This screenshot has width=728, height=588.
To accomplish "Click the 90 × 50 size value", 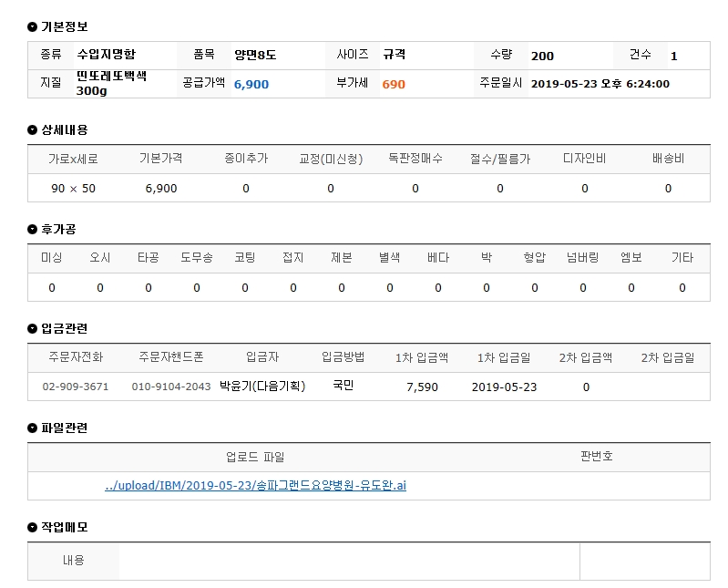I will point(74,188).
